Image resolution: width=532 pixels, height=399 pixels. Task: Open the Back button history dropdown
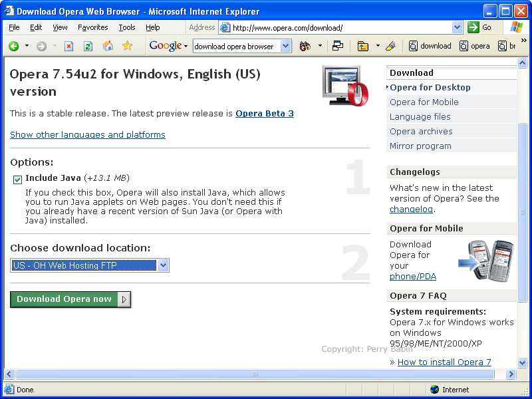click(27, 46)
